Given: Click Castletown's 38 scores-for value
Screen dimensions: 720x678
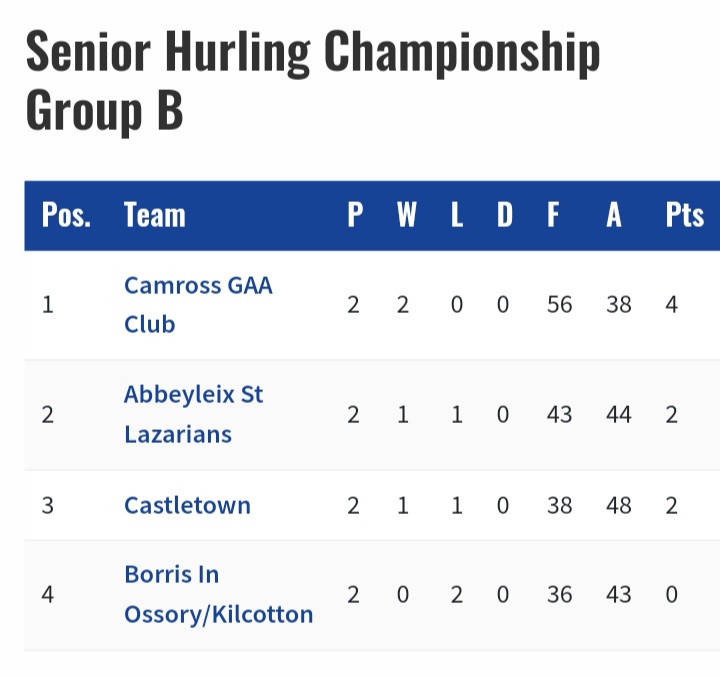Looking at the screenshot, I should [x=559, y=506].
